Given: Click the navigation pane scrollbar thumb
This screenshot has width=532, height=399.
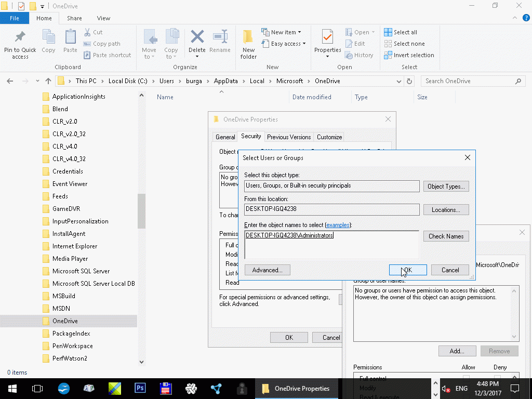Looking at the screenshot, I should [x=141, y=211].
